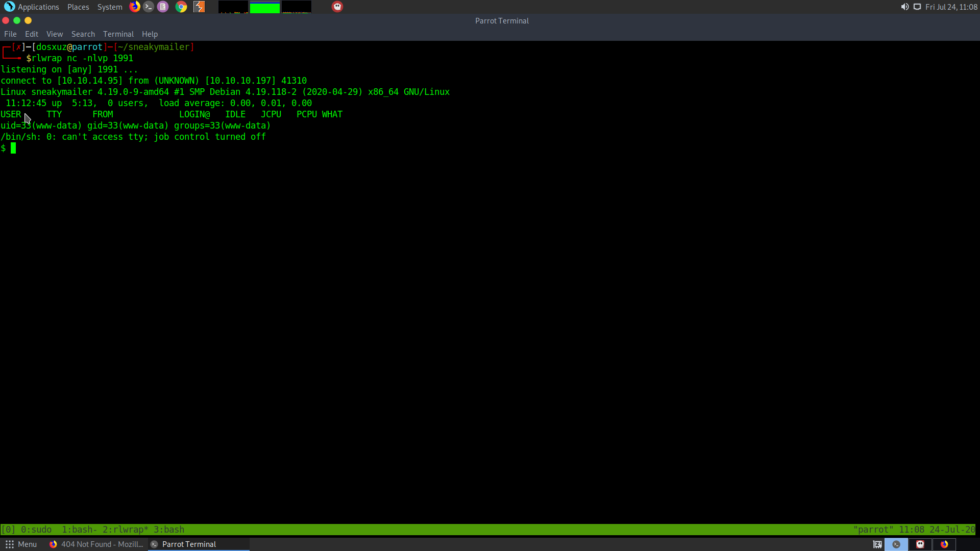
Task: Click the purple text editor launcher icon
Action: [163, 7]
